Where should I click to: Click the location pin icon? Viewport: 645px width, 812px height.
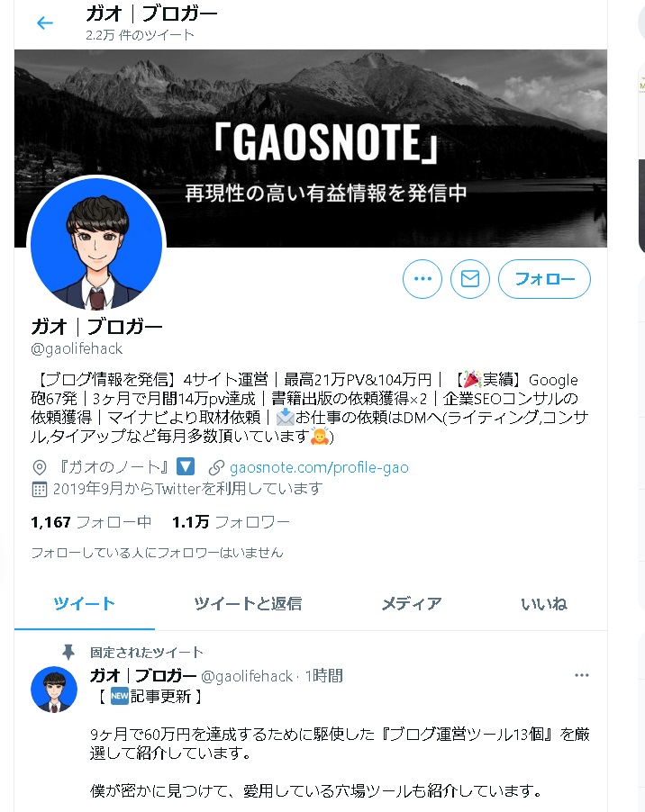click(40, 467)
